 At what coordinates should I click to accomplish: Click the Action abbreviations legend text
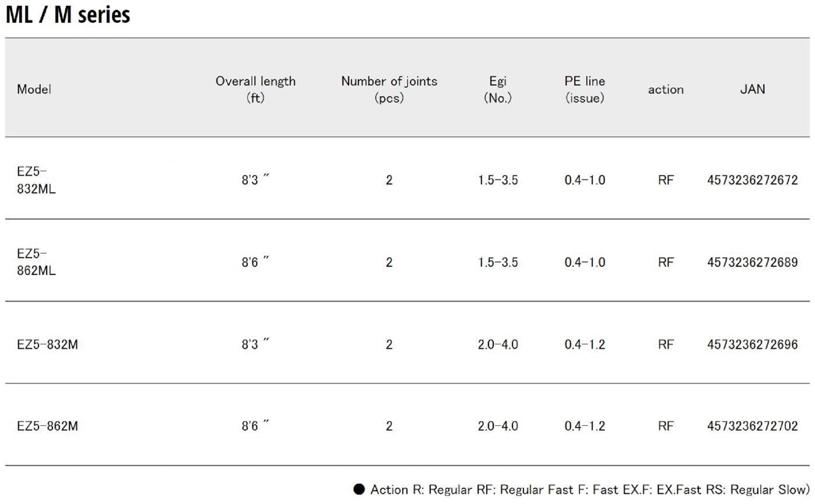(590, 489)
